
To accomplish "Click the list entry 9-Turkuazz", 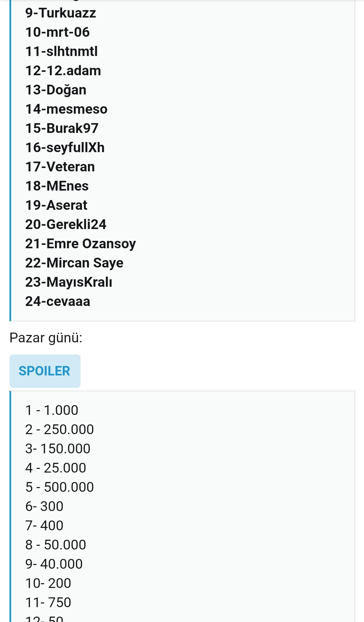I will coord(61,13).
